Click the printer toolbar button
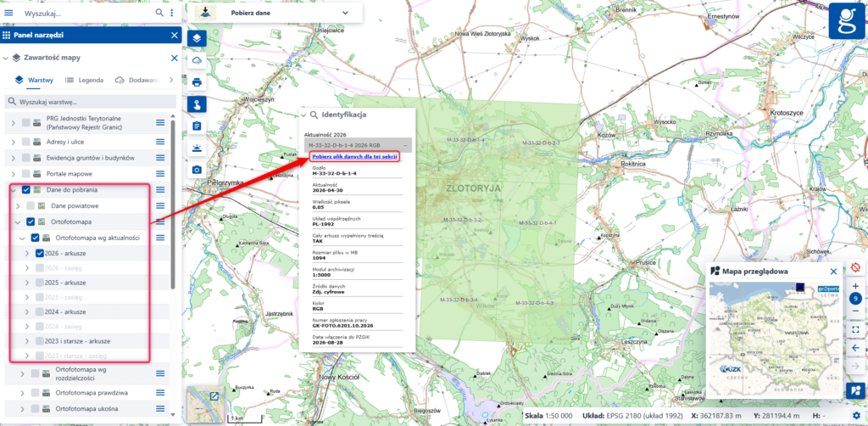The width and height of the screenshot is (868, 426). click(197, 82)
